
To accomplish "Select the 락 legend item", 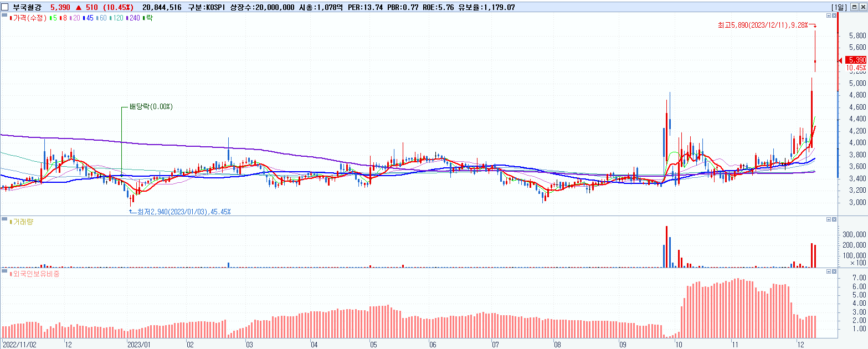I will click(148, 18).
